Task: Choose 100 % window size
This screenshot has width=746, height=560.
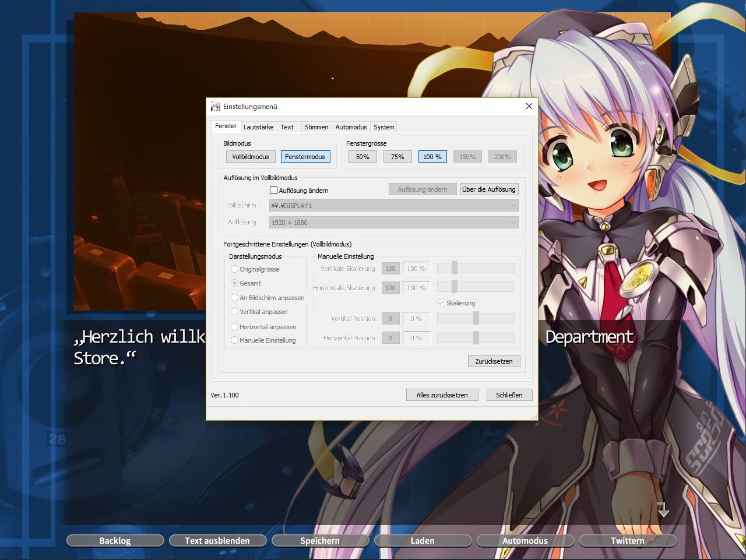Action: pyautogui.click(x=432, y=157)
